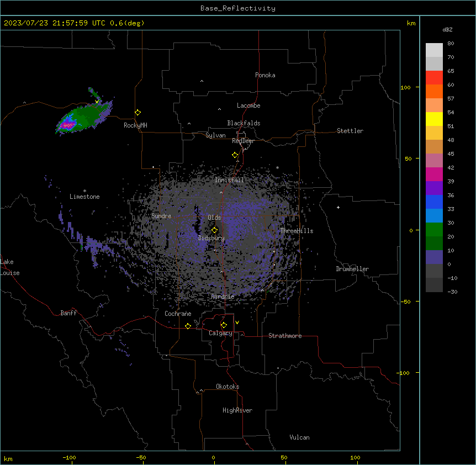Click the Base_Reflectivity title
476x465 pixels.
238,8
